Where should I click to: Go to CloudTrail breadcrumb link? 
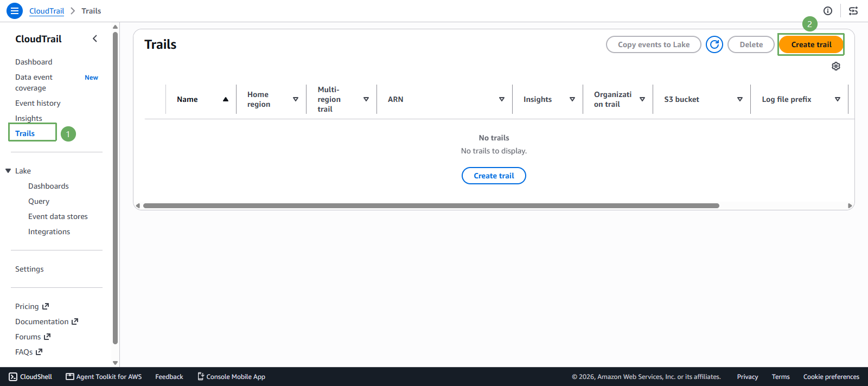point(47,11)
